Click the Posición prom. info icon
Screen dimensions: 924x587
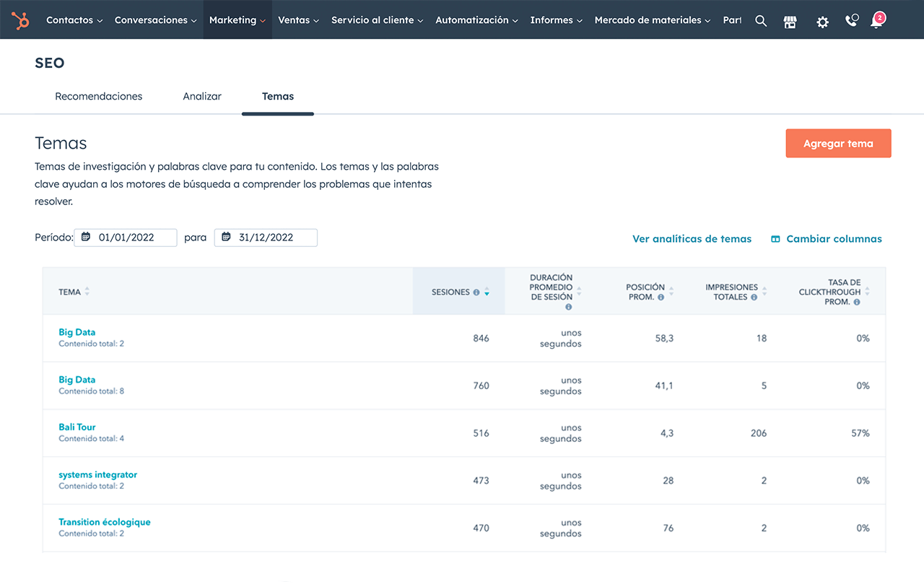(661, 297)
